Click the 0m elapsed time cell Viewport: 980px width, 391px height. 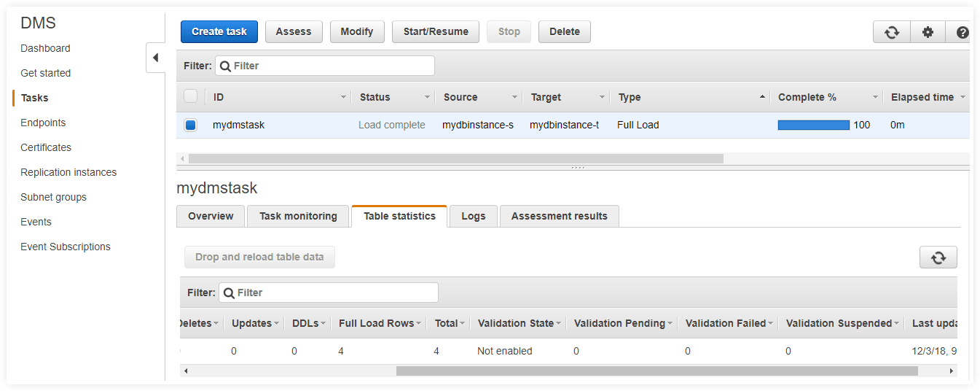(898, 125)
